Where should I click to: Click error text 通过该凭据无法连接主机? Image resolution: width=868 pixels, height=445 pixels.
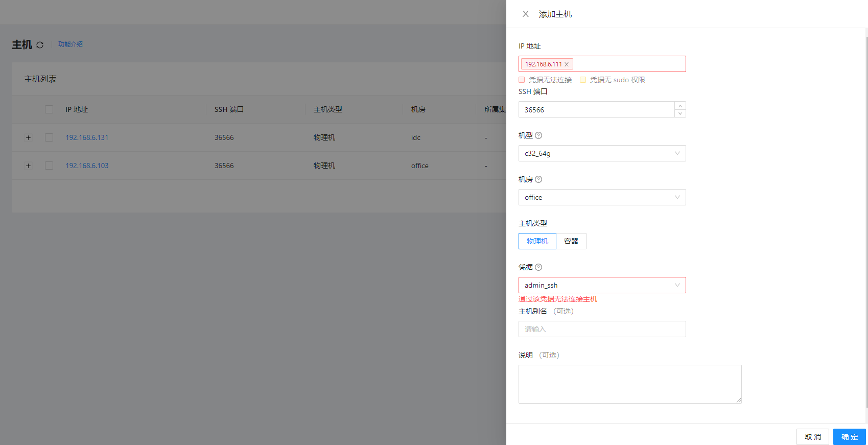[558, 299]
